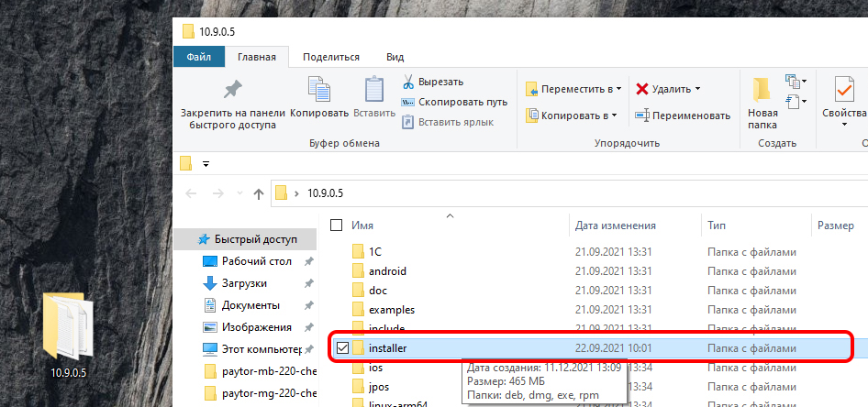
Task: Click the Copy icon in ribbon
Action: 319,90
